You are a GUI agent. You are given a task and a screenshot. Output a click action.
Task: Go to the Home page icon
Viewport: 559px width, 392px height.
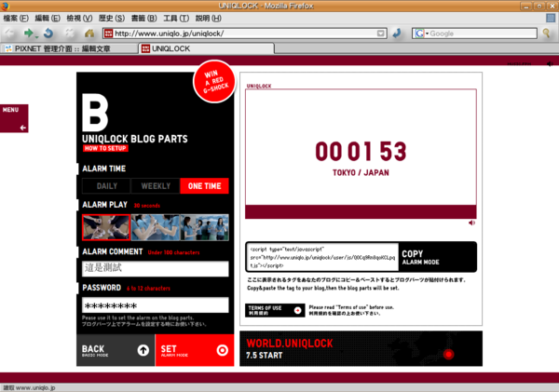pos(89,34)
